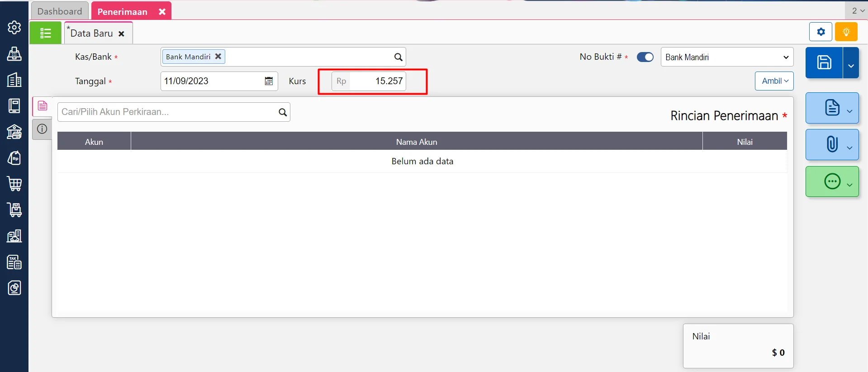Click the blue save disk button
The width and height of the screenshot is (868, 372).
824,62
